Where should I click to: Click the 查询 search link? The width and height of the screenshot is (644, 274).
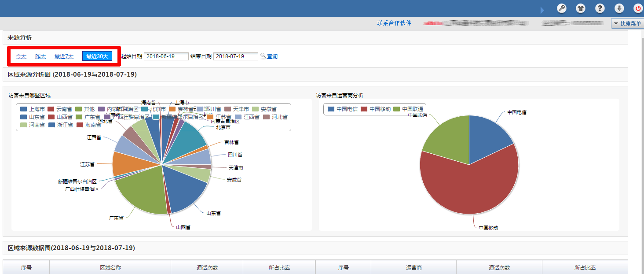(x=271, y=56)
